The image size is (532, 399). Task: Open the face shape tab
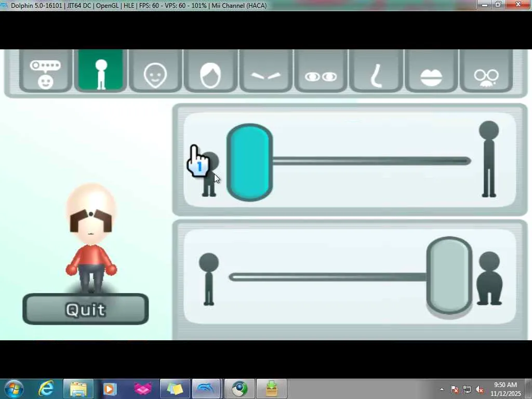[155, 71]
